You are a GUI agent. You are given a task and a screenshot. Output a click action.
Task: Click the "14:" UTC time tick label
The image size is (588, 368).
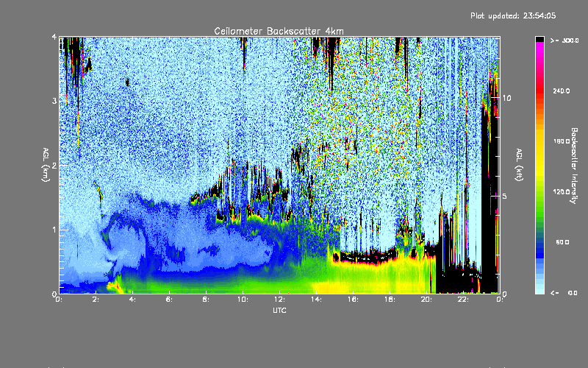coord(316,300)
